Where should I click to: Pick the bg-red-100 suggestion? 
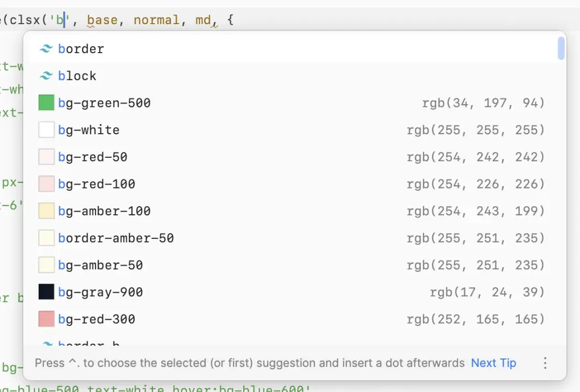click(294, 184)
